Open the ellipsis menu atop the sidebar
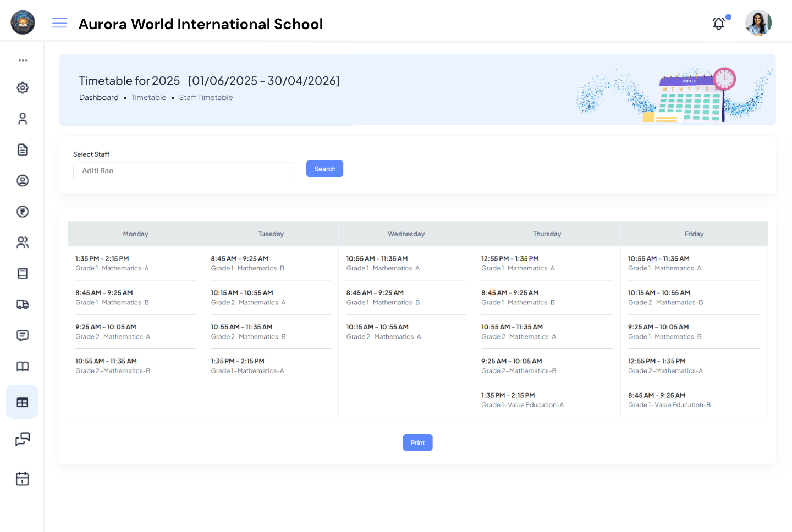 22,60
